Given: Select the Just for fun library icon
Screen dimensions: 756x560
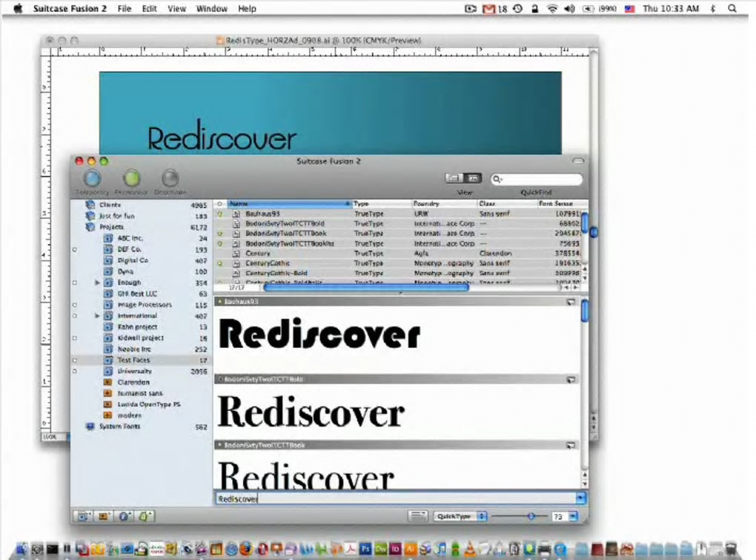Looking at the screenshot, I should [x=90, y=216].
